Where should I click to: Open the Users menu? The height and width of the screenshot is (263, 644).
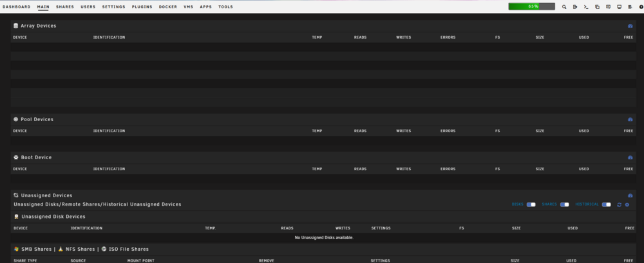tap(88, 7)
